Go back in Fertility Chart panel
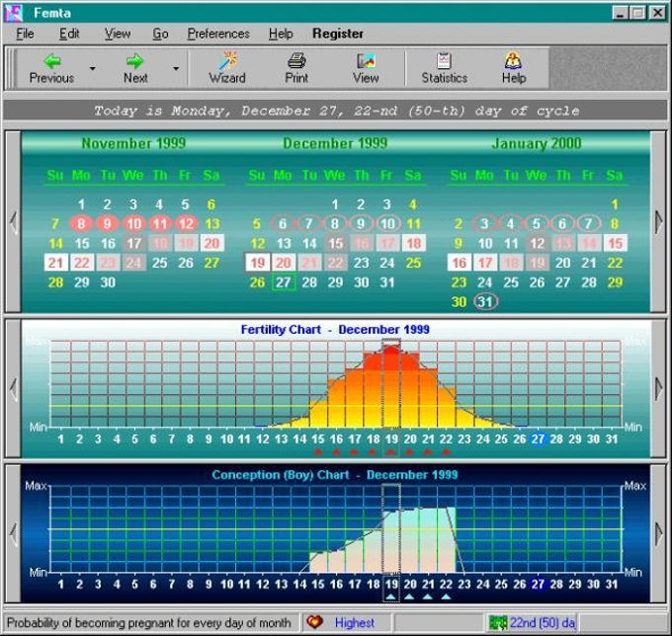 coord(13,389)
